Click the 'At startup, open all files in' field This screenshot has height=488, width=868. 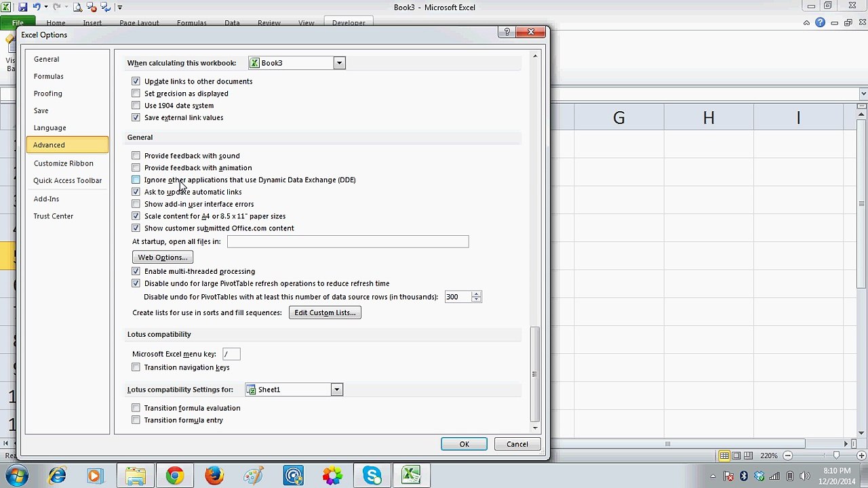pos(348,242)
